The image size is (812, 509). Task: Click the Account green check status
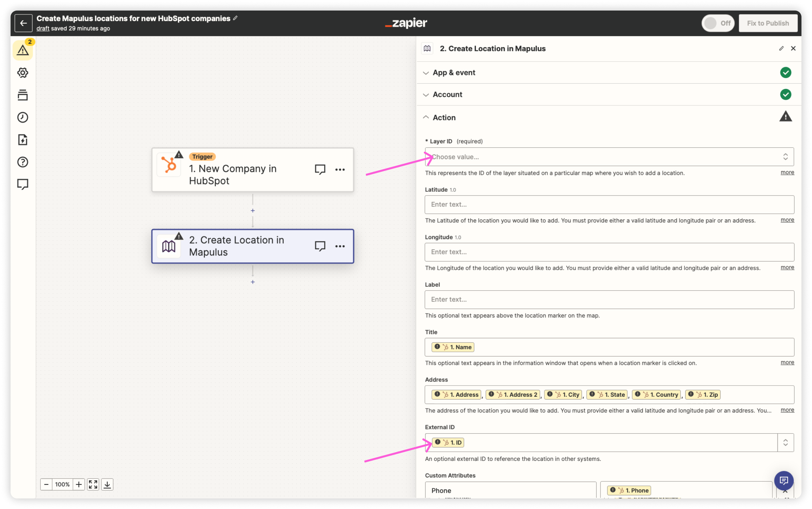pyautogui.click(x=785, y=94)
